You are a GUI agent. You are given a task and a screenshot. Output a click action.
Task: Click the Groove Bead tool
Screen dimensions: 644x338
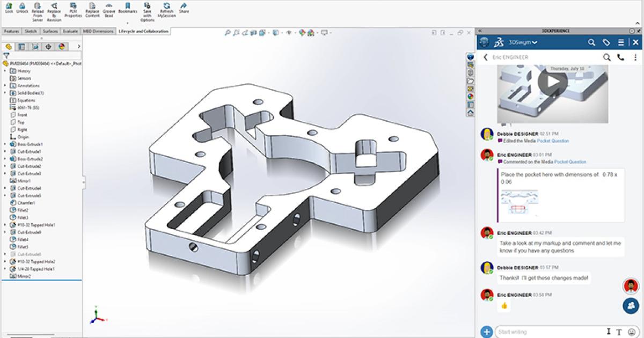(109, 7)
